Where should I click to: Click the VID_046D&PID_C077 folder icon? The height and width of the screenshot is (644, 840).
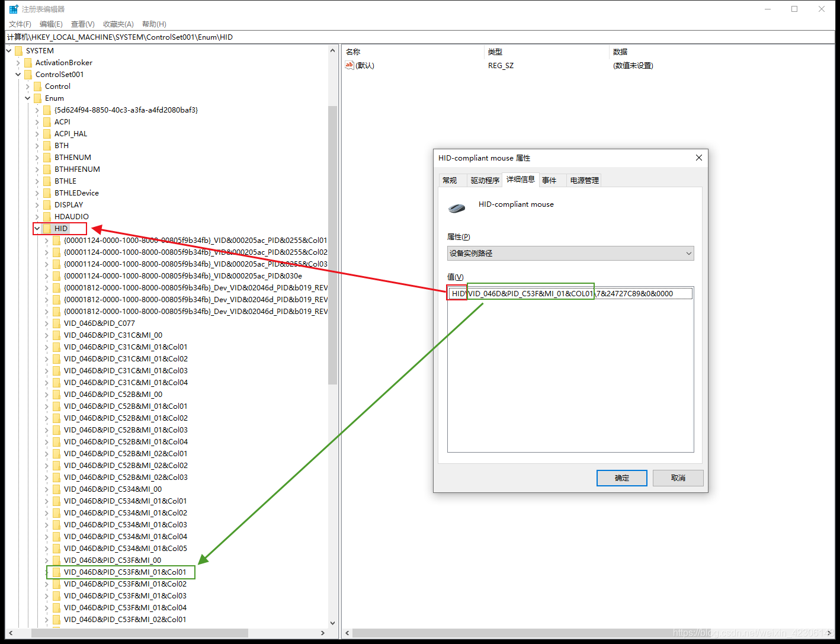pos(56,323)
